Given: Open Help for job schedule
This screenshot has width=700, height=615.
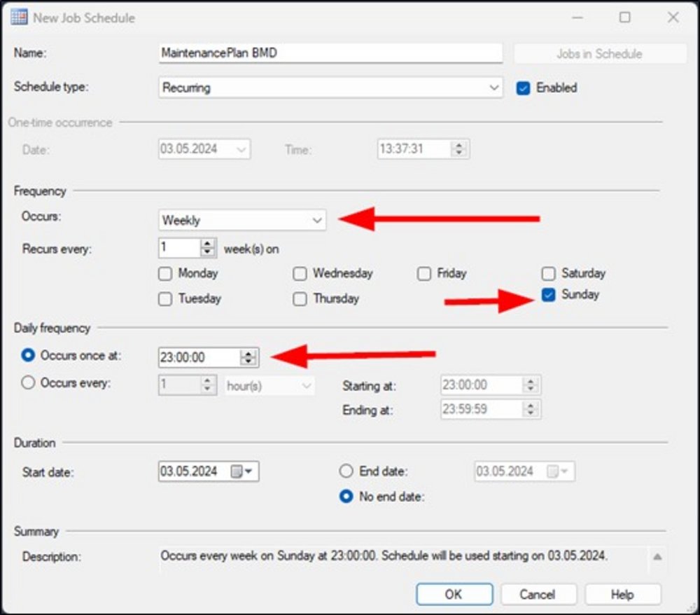Looking at the screenshot, I should pyautogui.click(x=622, y=594).
